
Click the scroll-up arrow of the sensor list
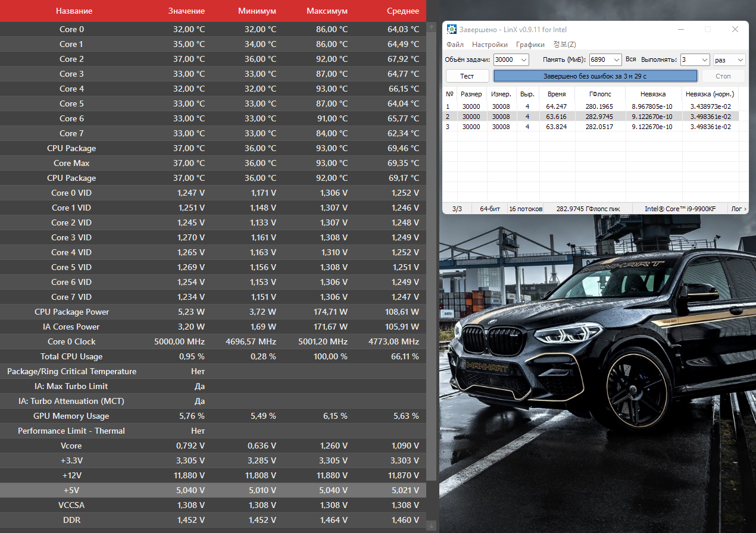432,27
